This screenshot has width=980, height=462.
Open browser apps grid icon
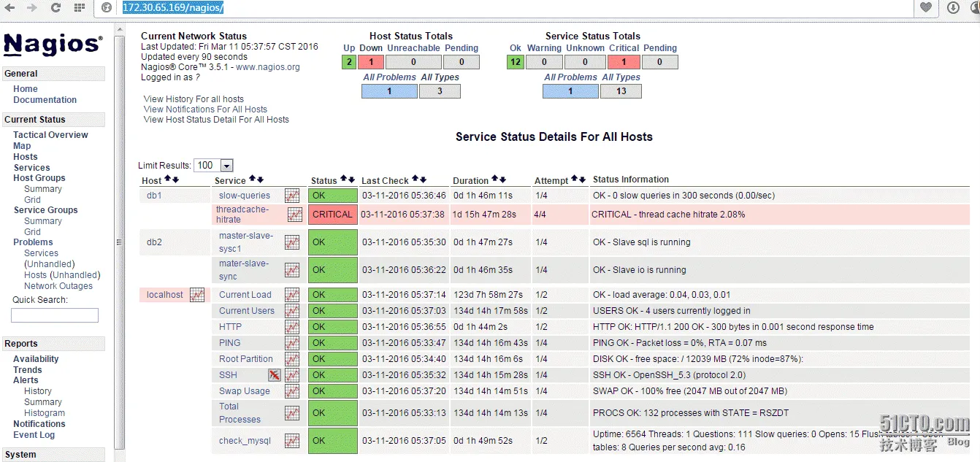click(80, 8)
